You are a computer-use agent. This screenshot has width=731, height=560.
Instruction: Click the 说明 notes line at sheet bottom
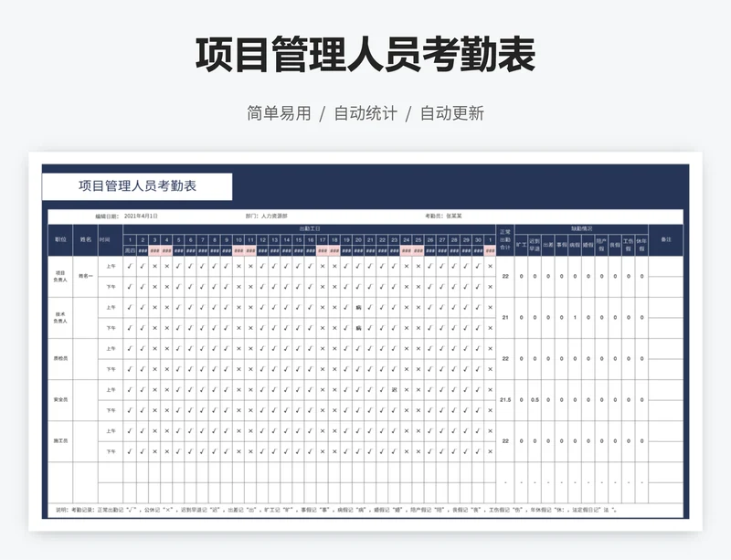[x=336, y=510]
